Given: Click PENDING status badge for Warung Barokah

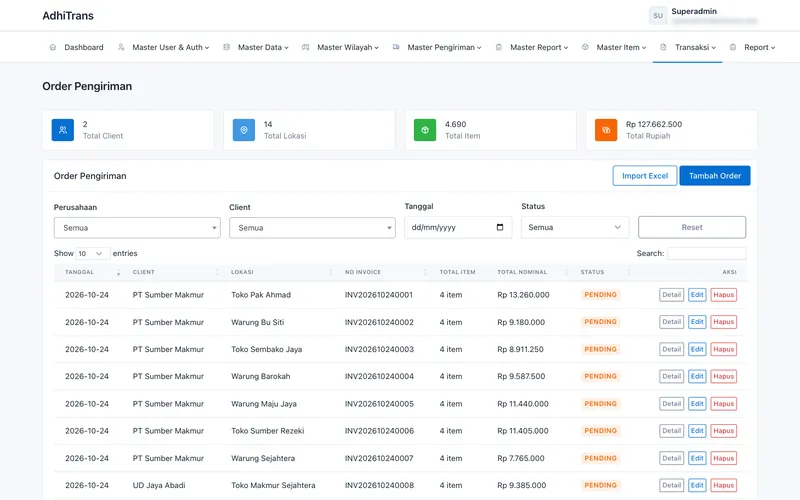Looking at the screenshot, I should [601, 376].
